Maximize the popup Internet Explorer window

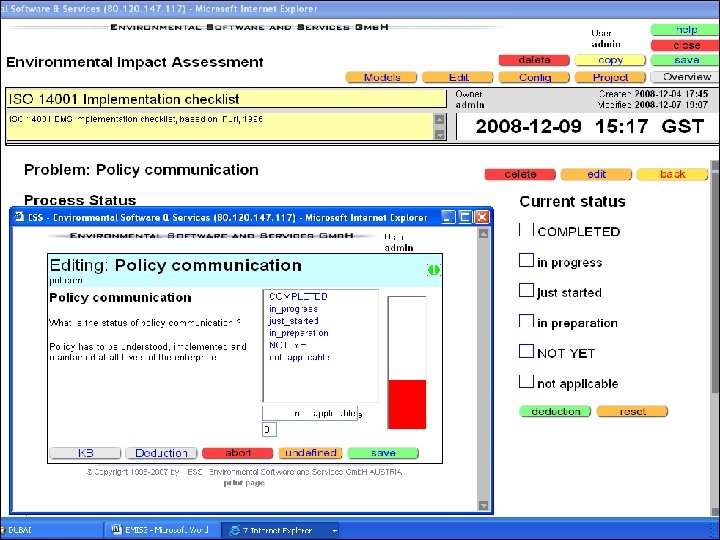point(465,217)
